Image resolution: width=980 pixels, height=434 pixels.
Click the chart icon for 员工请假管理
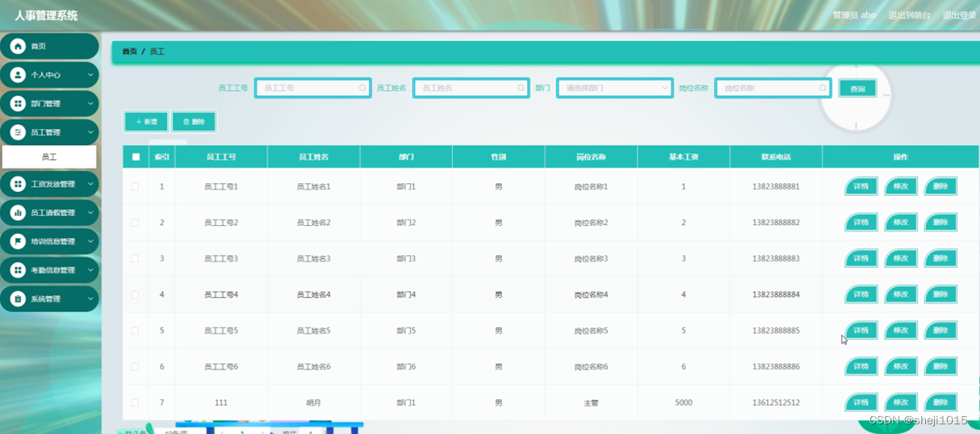click(x=18, y=213)
